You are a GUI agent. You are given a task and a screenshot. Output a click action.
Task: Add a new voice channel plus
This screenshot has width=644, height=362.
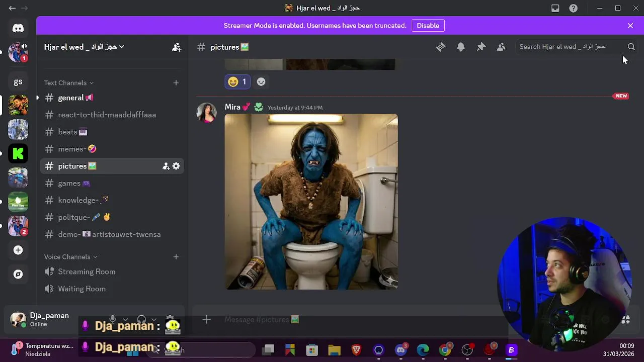tap(176, 256)
